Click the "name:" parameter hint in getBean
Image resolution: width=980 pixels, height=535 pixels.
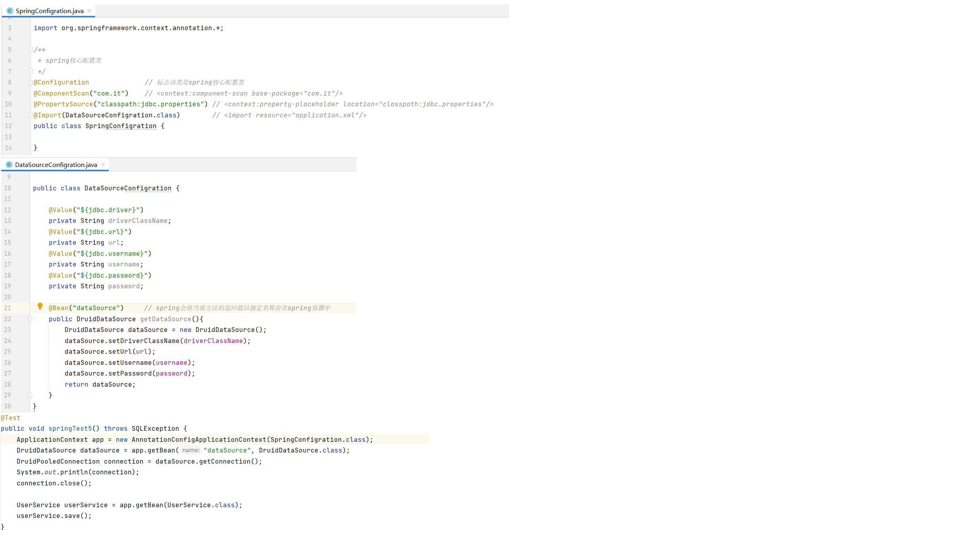pyautogui.click(x=191, y=450)
